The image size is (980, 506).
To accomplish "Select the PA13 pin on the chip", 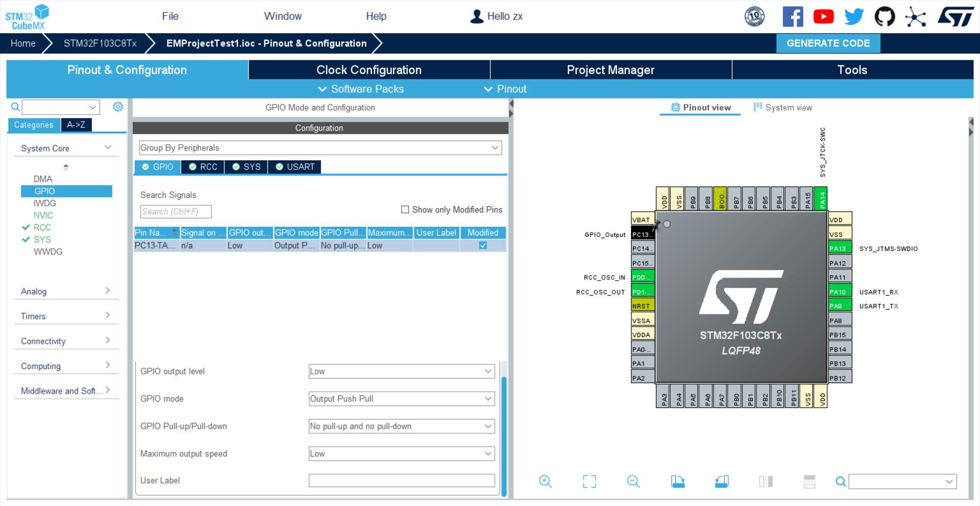I will tap(840, 249).
